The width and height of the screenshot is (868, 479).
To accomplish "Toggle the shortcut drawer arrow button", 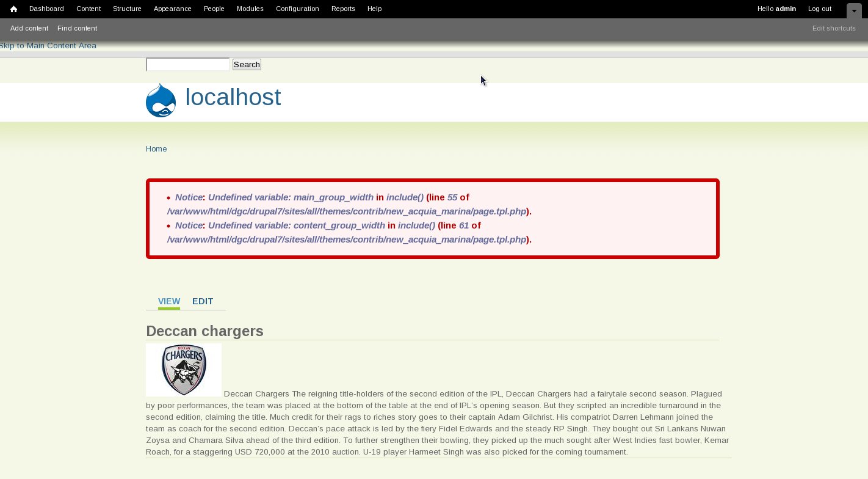I will 854,10.
